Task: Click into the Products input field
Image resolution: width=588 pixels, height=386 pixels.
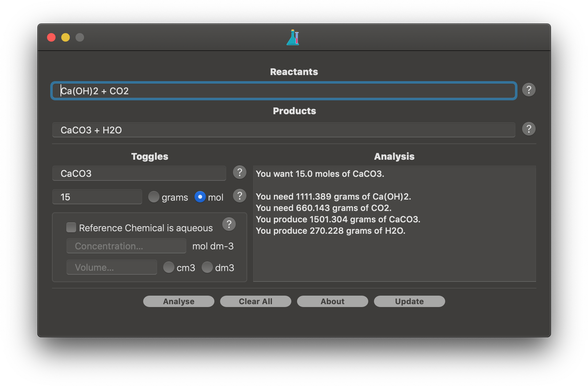Action: click(x=283, y=130)
